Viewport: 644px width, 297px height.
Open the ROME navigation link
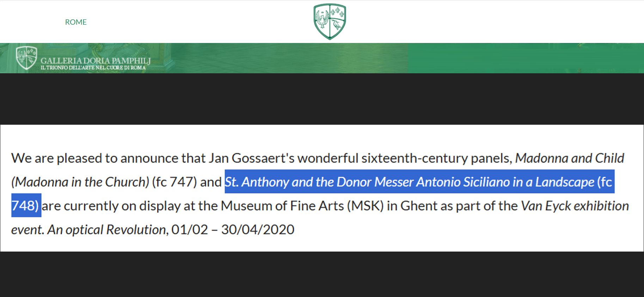(x=76, y=22)
